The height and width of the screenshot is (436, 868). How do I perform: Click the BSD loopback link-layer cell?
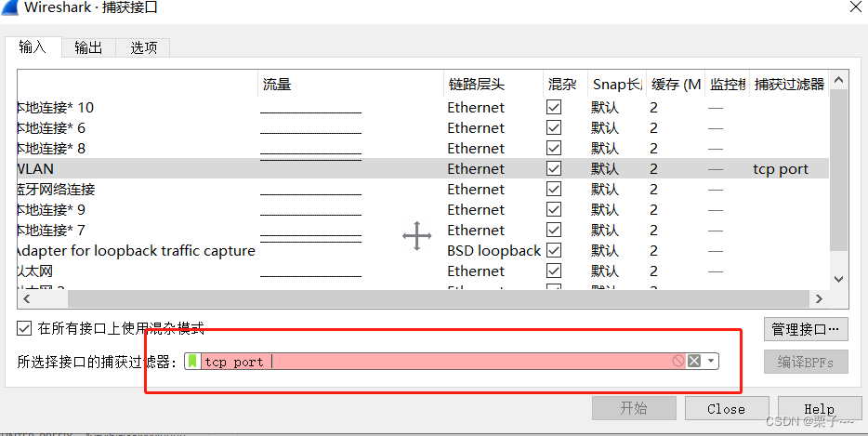(x=493, y=250)
